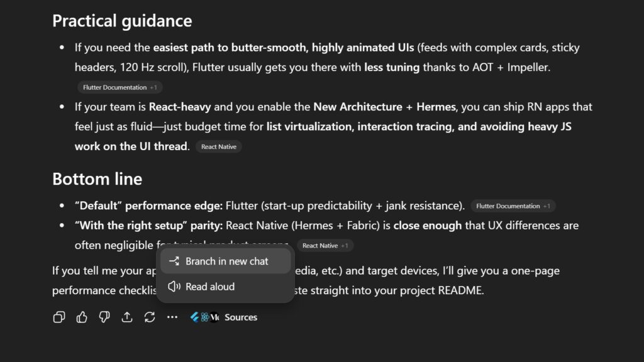644x362 pixels.
Task: Click the speaker icon beside Read aloud
Action: point(174,287)
